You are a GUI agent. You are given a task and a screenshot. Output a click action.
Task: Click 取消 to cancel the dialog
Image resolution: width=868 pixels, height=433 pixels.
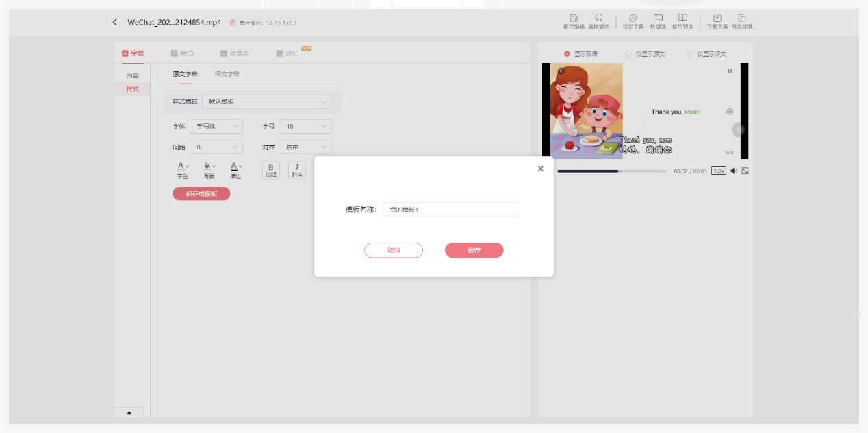tap(393, 251)
